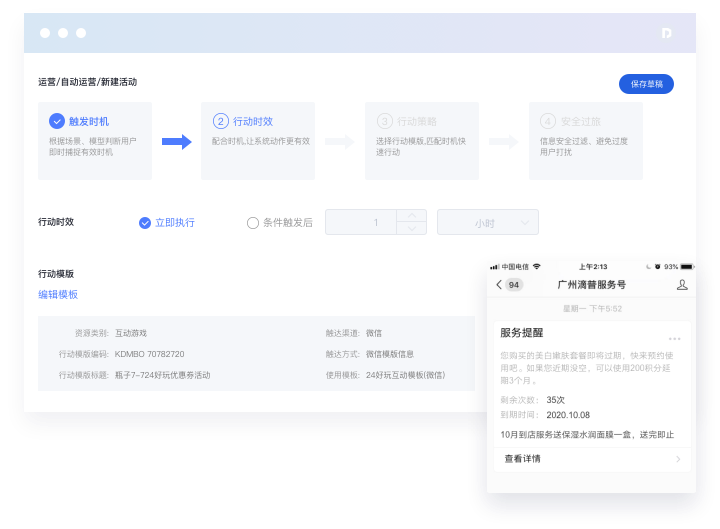Open the 编辑模板 link
This screenshot has height=529, width=720.
58,294
